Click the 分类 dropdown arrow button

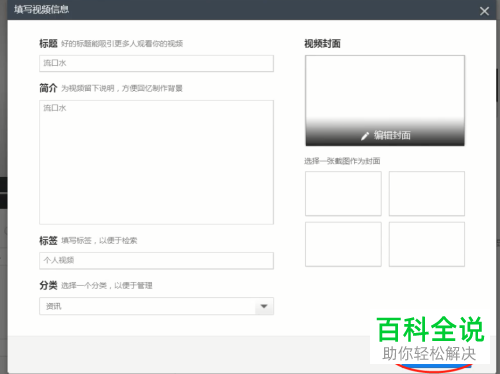click(x=264, y=306)
